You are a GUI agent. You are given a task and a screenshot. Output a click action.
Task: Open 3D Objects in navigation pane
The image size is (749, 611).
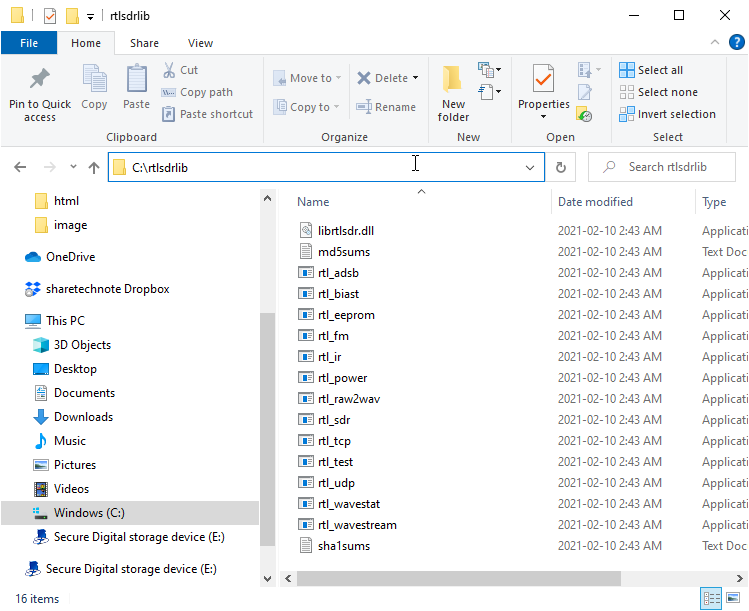72,345
